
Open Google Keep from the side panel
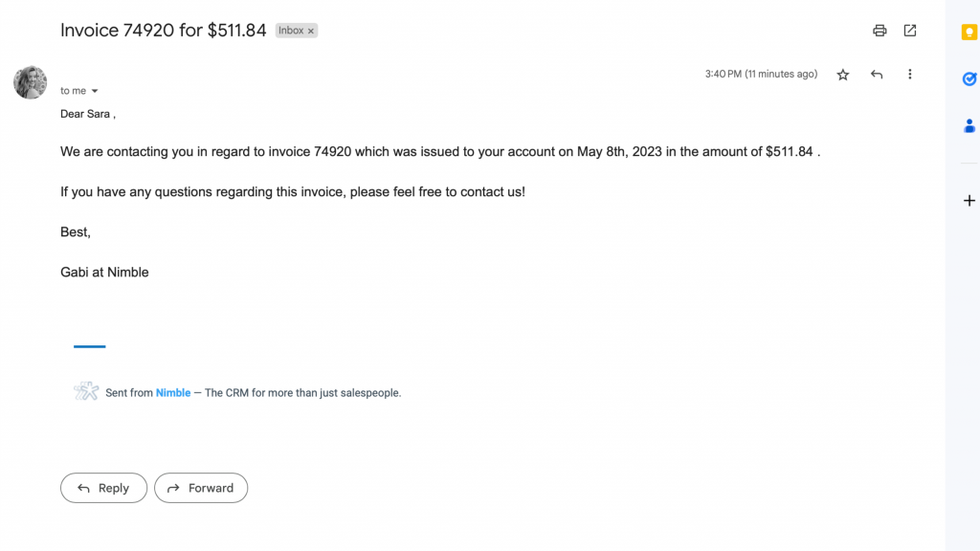pyautogui.click(x=969, y=33)
